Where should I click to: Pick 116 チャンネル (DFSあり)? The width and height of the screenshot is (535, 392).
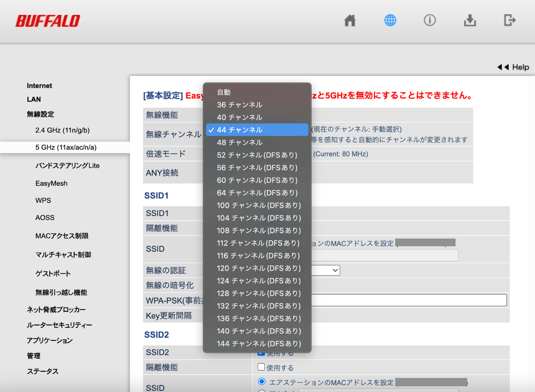point(257,256)
